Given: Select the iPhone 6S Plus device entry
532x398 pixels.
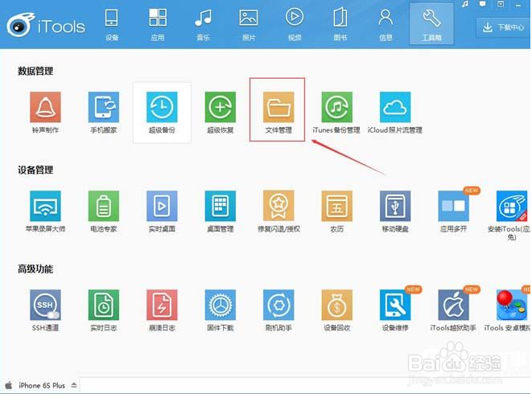Looking at the screenshot, I should click(x=42, y=385).
